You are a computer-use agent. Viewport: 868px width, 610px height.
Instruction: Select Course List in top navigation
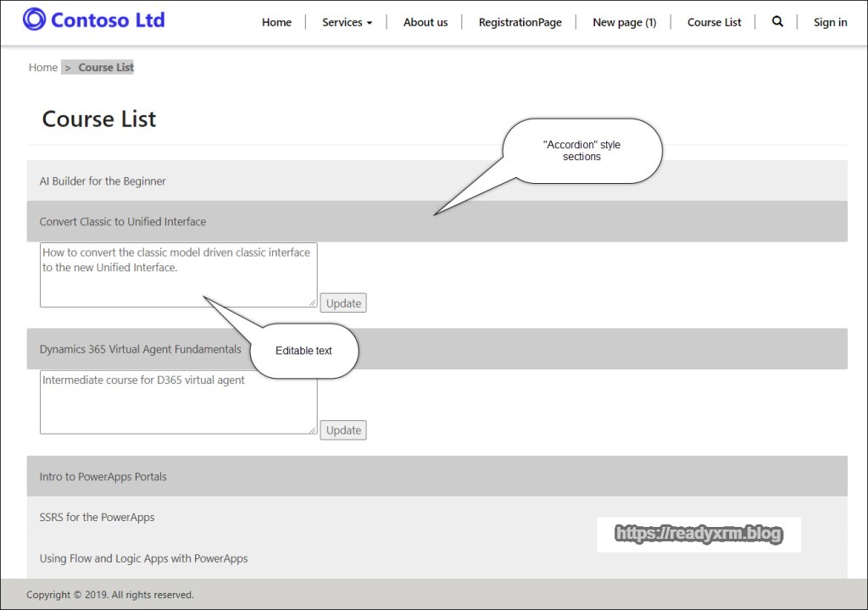tap(714, 23)
